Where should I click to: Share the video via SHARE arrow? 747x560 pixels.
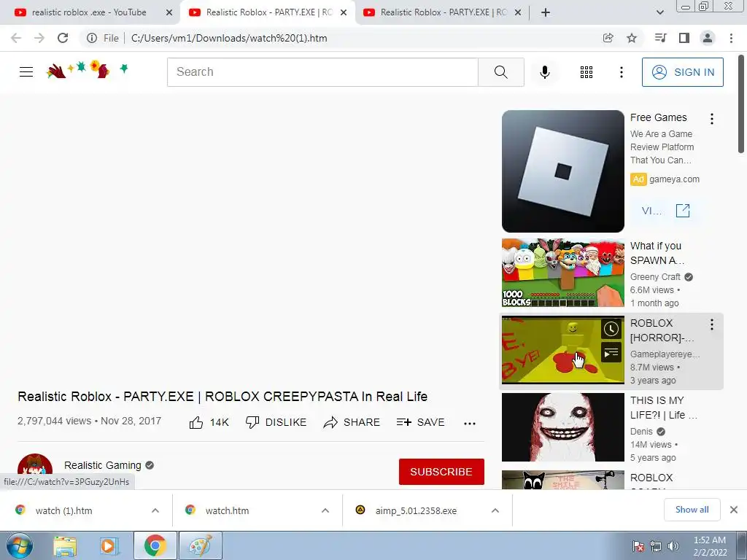click(x=352, y=422)
